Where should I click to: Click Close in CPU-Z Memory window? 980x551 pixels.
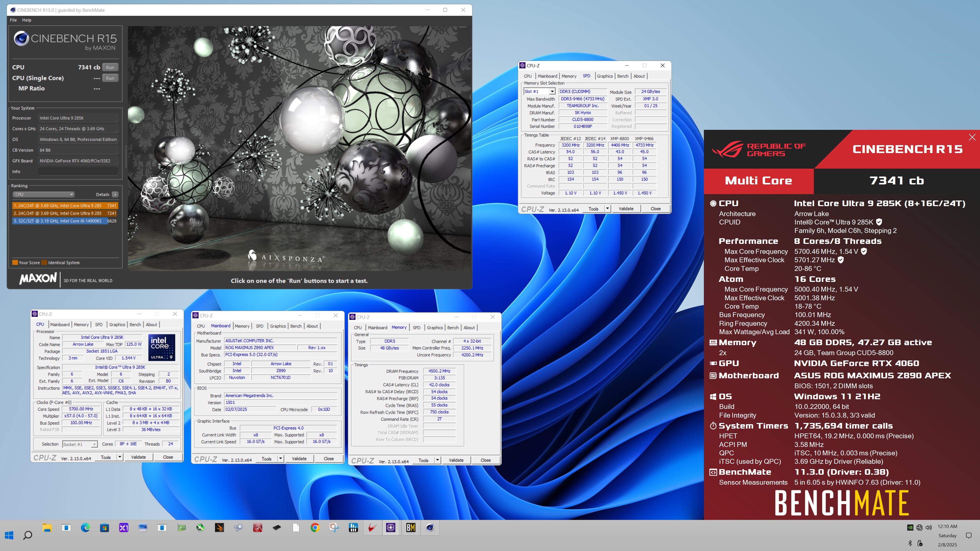(485, 460)
